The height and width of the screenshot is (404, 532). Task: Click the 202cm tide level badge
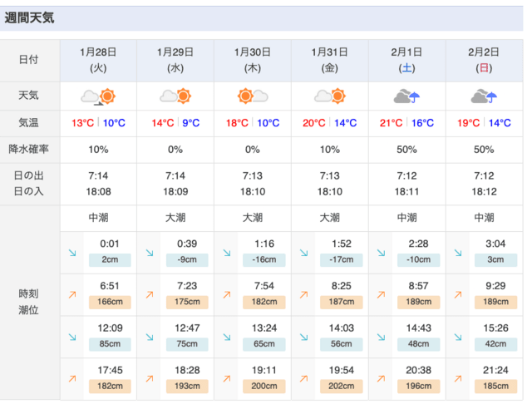(x=342, y=386)
